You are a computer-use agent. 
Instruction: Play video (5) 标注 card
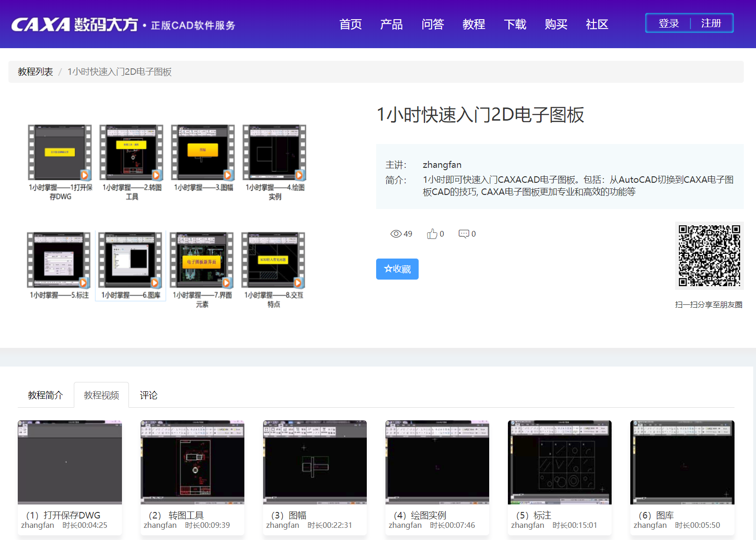click(x=560, y=477)
